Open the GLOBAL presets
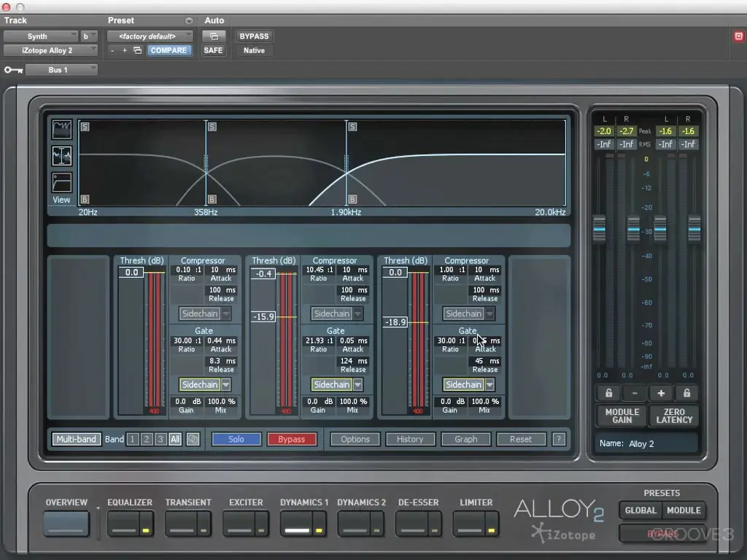Viewport: 747px width, 560px height. coord(640,510)
